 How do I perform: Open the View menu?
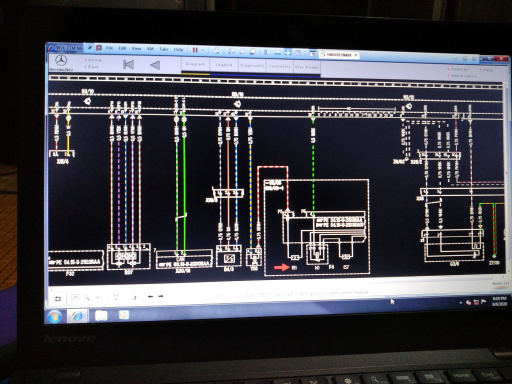pyautogui.click(x=136, y=48)
